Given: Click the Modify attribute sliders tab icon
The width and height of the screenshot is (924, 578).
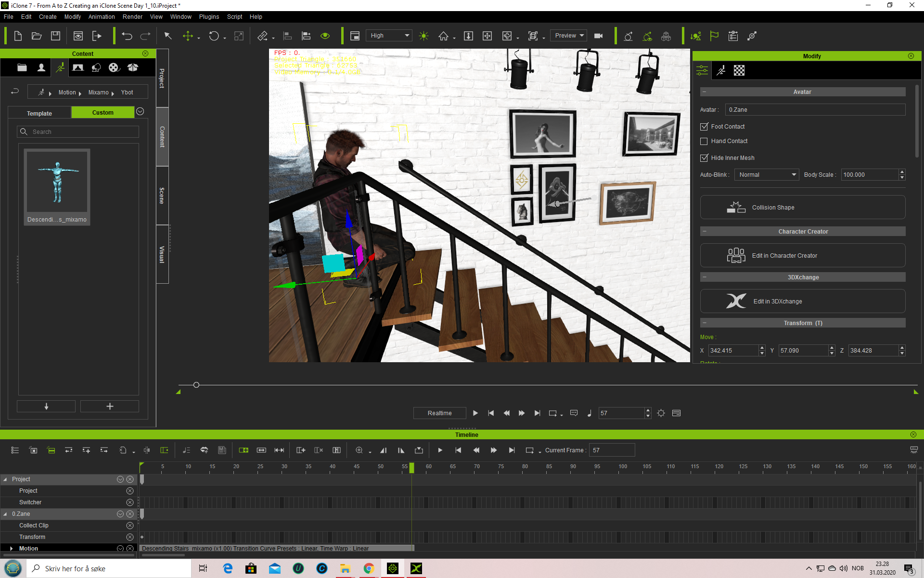Looking at the screenshot, I should pos(702,70).
